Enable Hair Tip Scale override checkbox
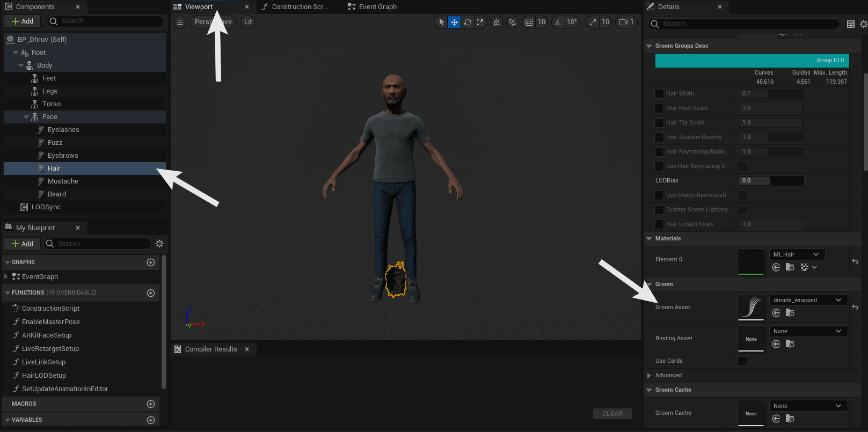 659,123
